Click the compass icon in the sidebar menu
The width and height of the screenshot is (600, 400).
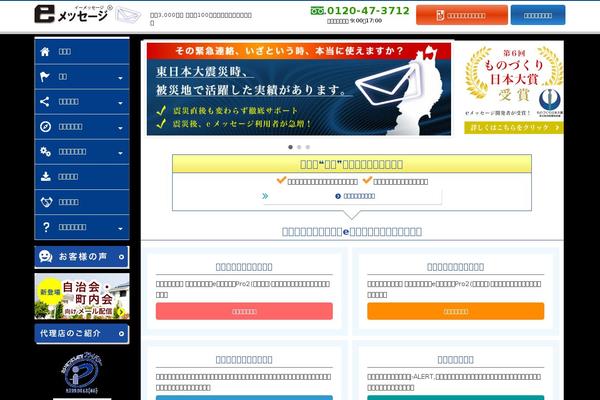coord(46,127)
